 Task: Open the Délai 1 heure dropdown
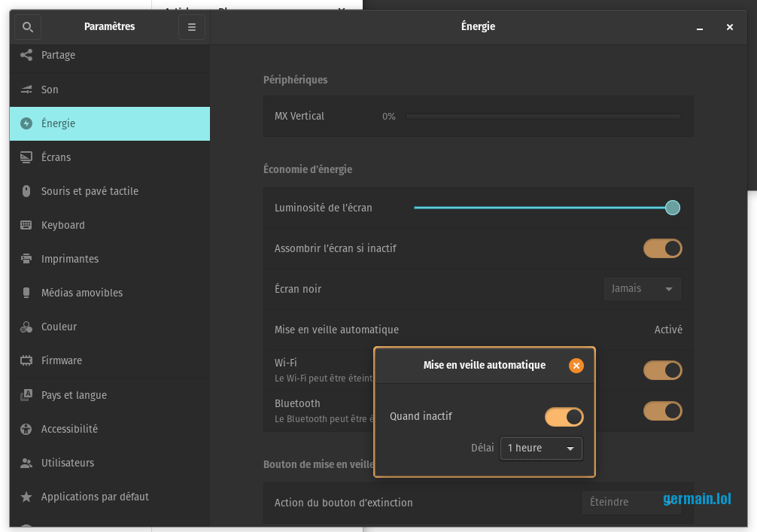point(541,448)
